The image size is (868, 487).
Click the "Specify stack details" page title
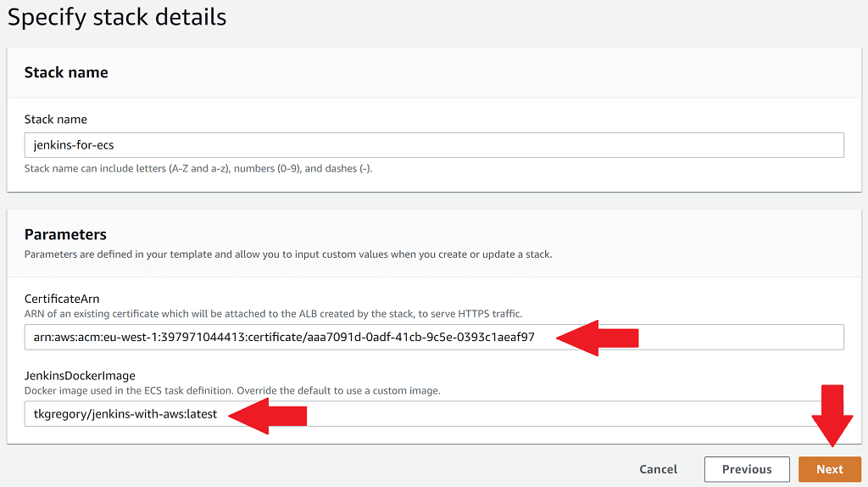coord(117,17)
